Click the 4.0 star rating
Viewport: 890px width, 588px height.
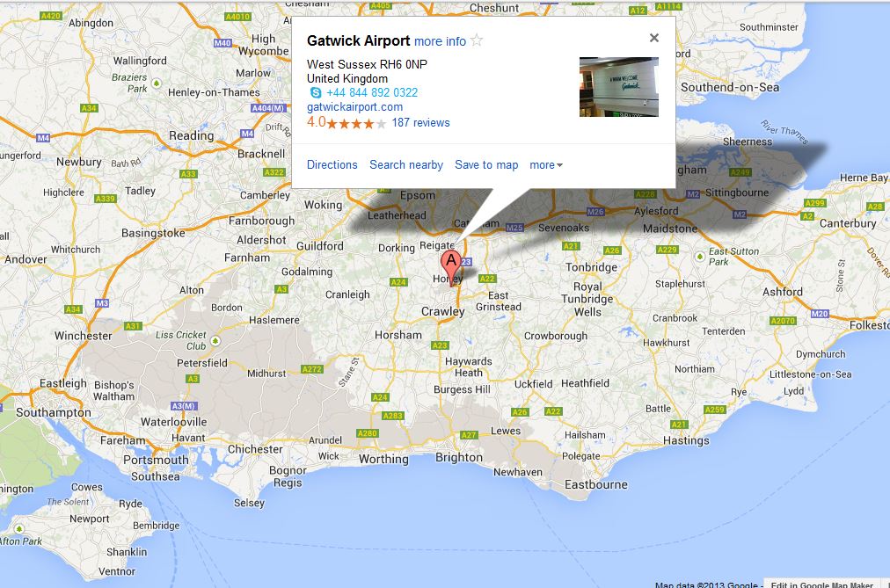click(x=347, y=122)
